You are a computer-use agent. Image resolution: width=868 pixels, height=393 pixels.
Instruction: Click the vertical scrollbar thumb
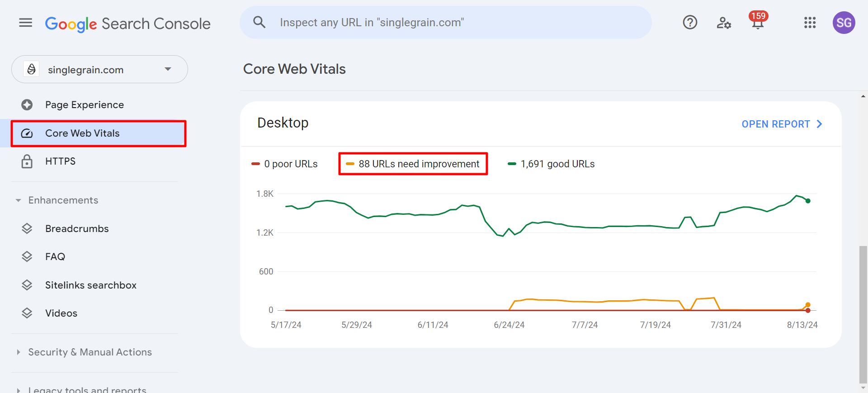[863, 314]
